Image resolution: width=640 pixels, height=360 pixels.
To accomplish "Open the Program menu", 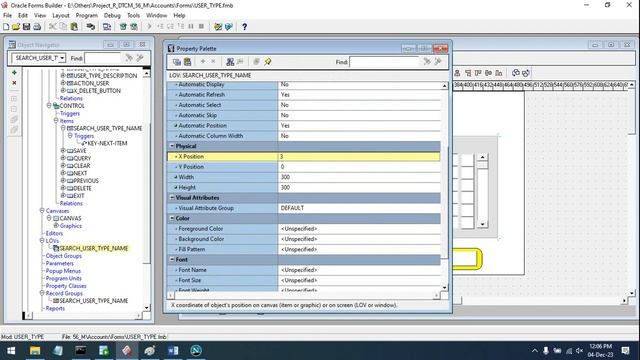I will (x=87, y=16).
